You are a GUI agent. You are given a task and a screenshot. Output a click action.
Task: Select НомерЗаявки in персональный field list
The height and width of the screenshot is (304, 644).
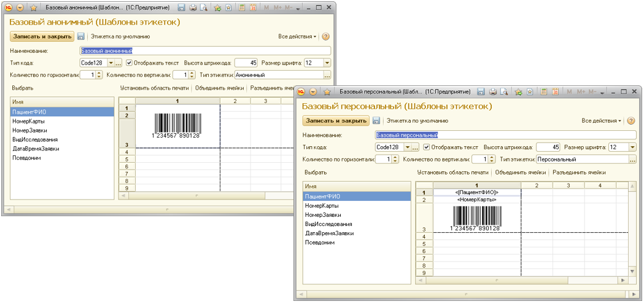[x=324, y=215]
